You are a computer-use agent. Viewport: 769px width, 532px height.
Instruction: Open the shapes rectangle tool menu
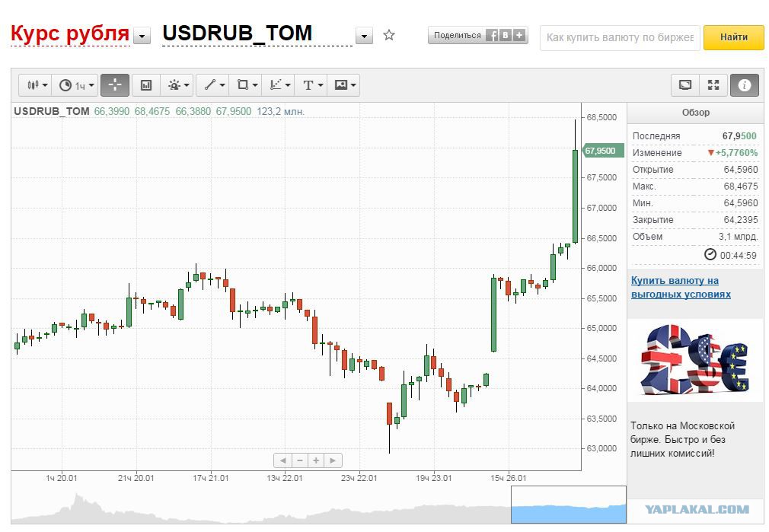[247, 85]
